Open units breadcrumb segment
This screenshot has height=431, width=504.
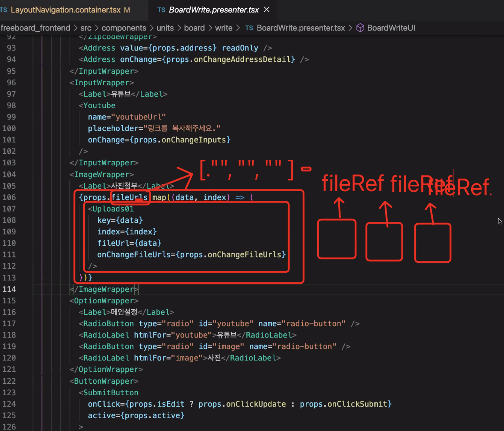pyautogui.click(x=165, y=28)
